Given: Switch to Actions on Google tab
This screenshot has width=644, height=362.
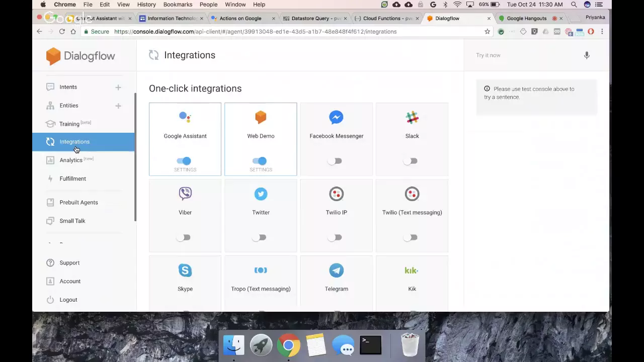Looking at the screenshot, I should tap(243, 18).
